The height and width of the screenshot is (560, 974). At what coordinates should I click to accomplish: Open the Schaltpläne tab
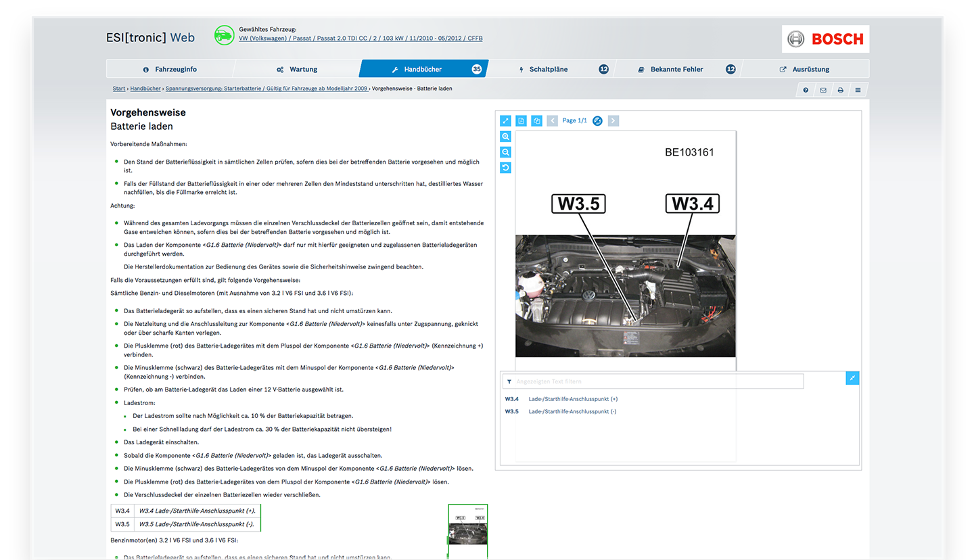(x=550, y=69)
